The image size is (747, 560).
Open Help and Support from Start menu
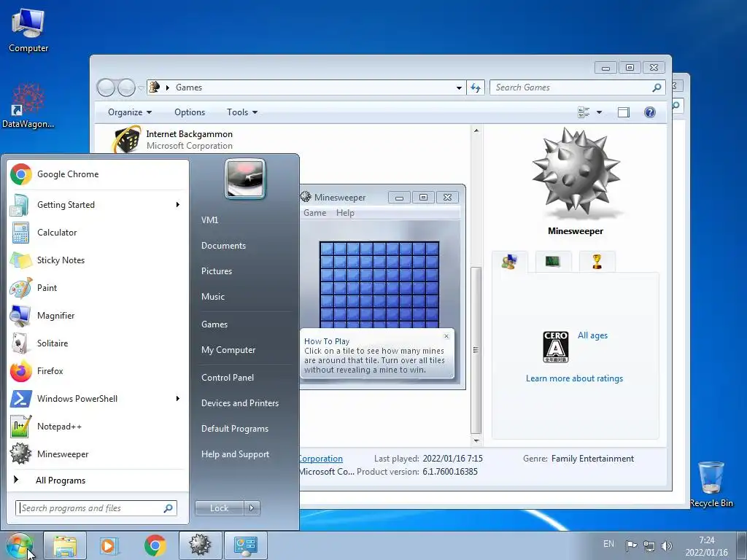click(235, 454)
